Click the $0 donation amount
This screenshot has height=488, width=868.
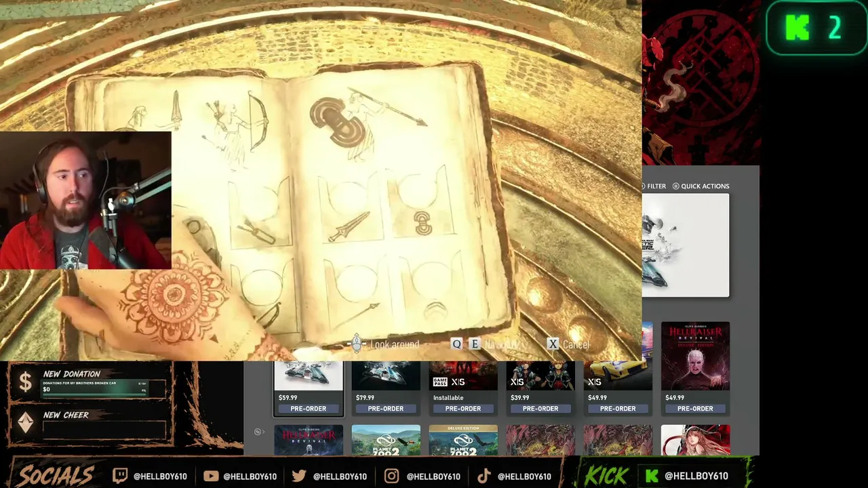click(x=46, y=390)
